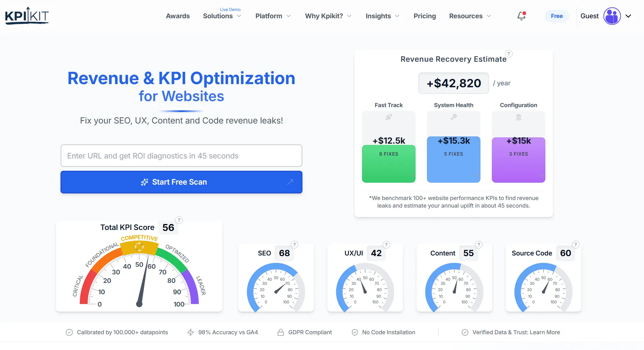Open help icon on UX/UI card

pyautogui.click(x=386, y=245)
